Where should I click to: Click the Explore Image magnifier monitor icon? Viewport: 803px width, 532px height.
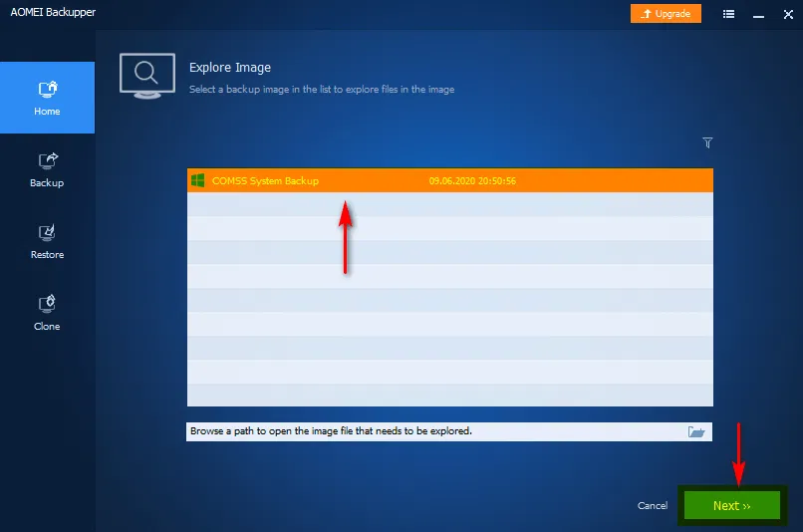[147, 76]
